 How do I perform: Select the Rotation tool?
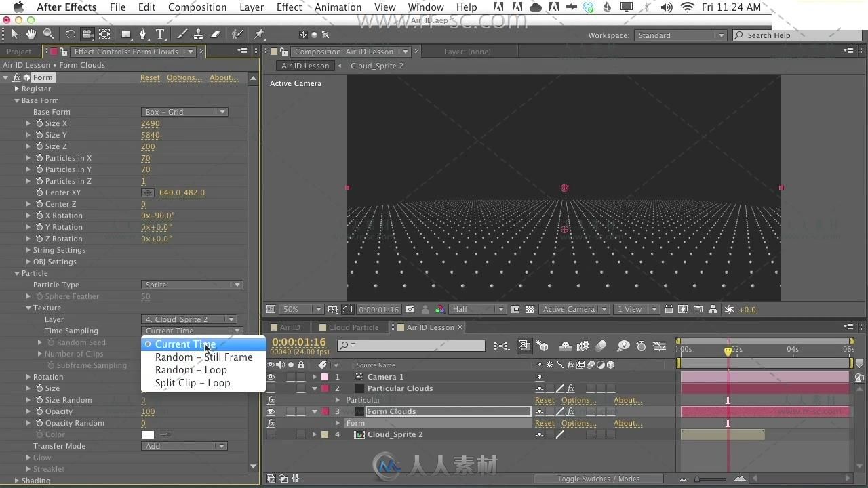71,34
